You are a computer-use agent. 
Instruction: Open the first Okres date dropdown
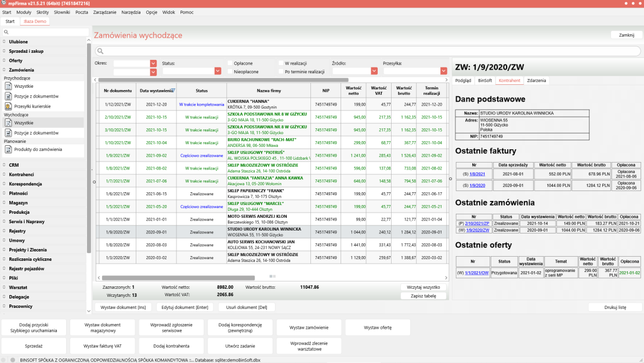coord(153,63)
